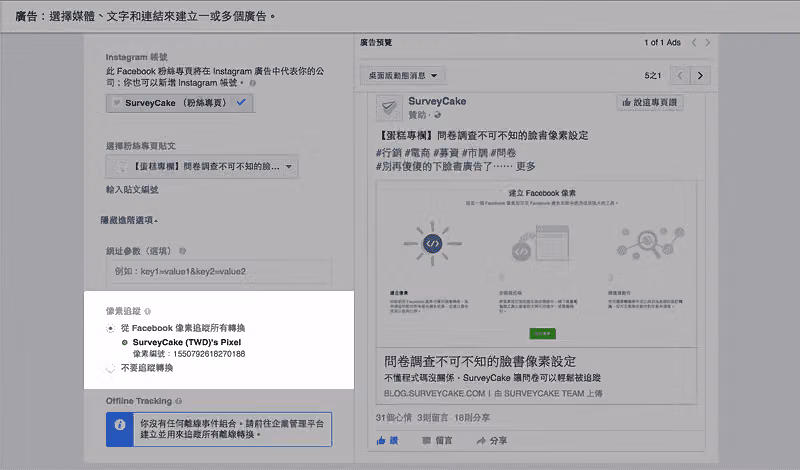Click the blue info icon in offline notice
800x470 pixels.
click(x=120, y=425)
